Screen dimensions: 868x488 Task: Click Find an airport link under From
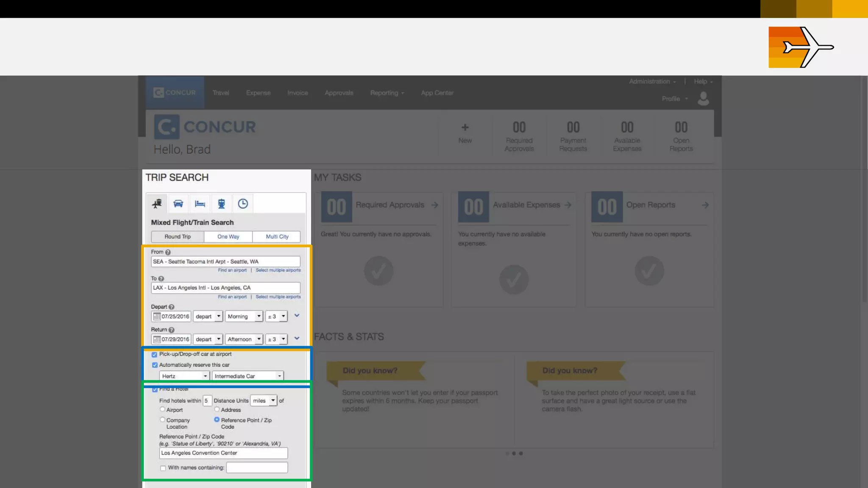pyautogui.click(x=232, y=270)
